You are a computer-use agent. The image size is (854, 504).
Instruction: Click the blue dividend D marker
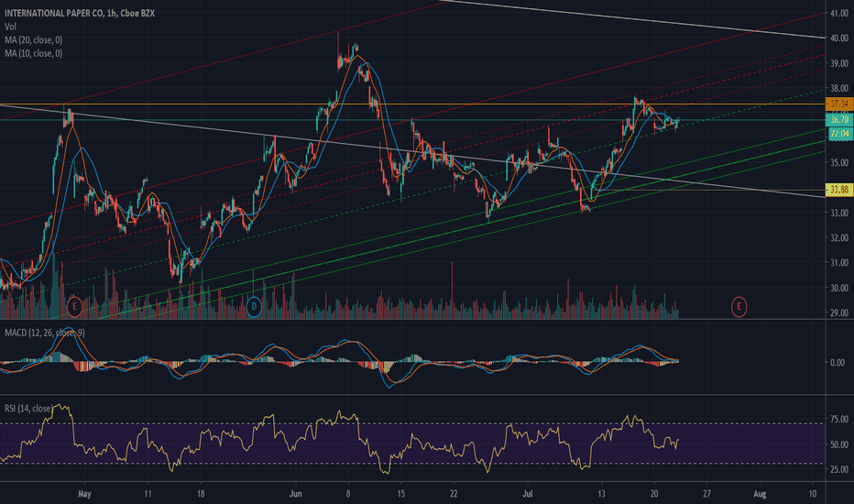[254, 307]
